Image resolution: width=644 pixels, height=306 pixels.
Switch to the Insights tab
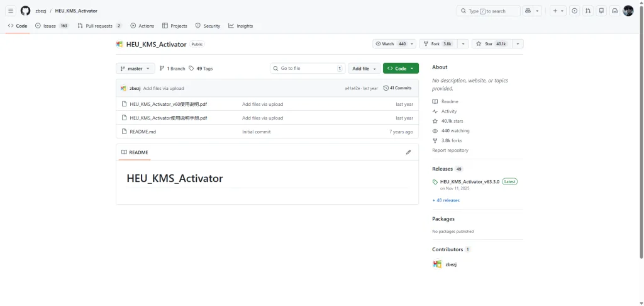(x=240, y=26)
